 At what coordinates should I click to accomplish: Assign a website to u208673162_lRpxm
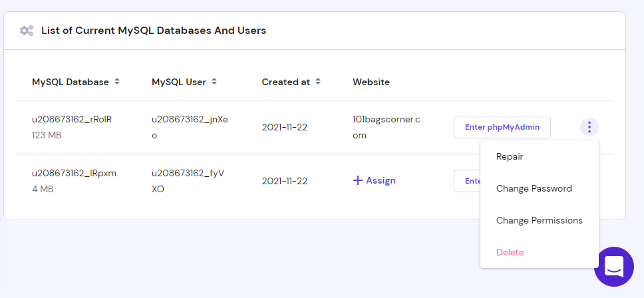pos(374,181)
